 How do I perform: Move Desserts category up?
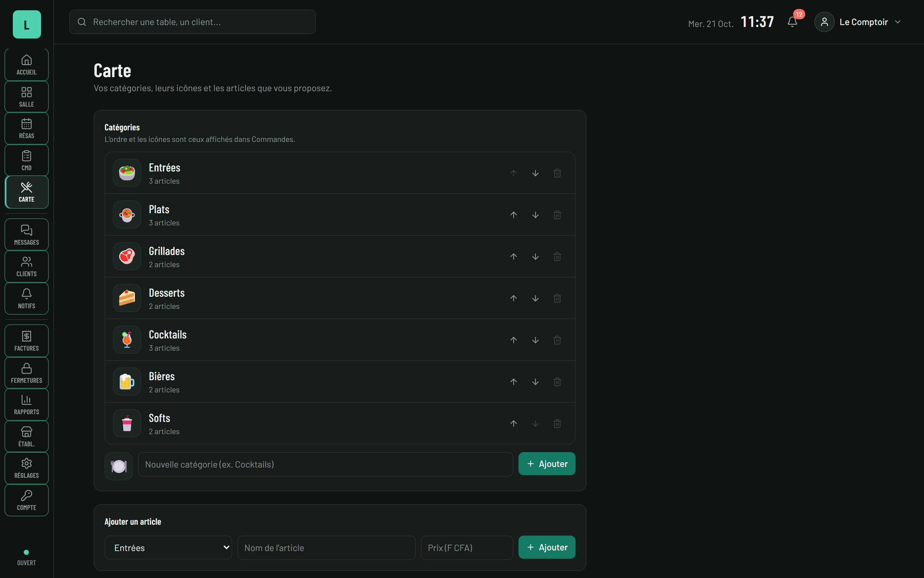coord(514,298)
